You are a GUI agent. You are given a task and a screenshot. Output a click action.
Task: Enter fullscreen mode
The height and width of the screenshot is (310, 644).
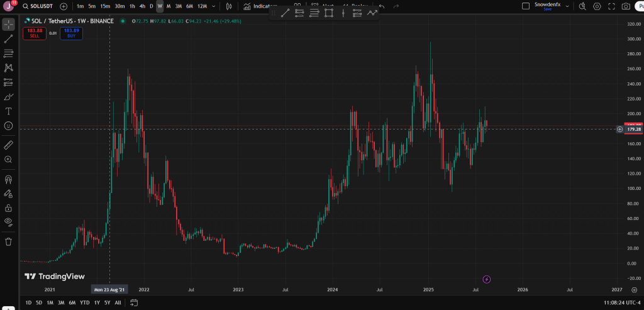(x=611, y=6)
